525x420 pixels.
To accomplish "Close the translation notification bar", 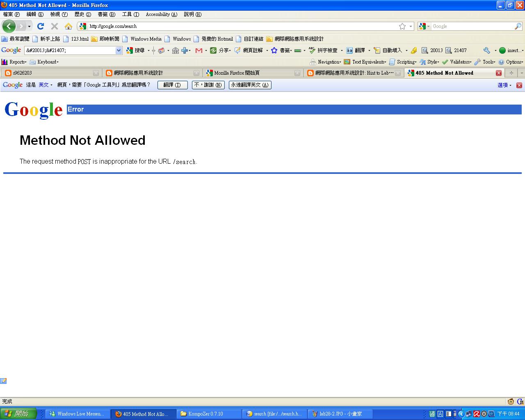I will [519, 85].
